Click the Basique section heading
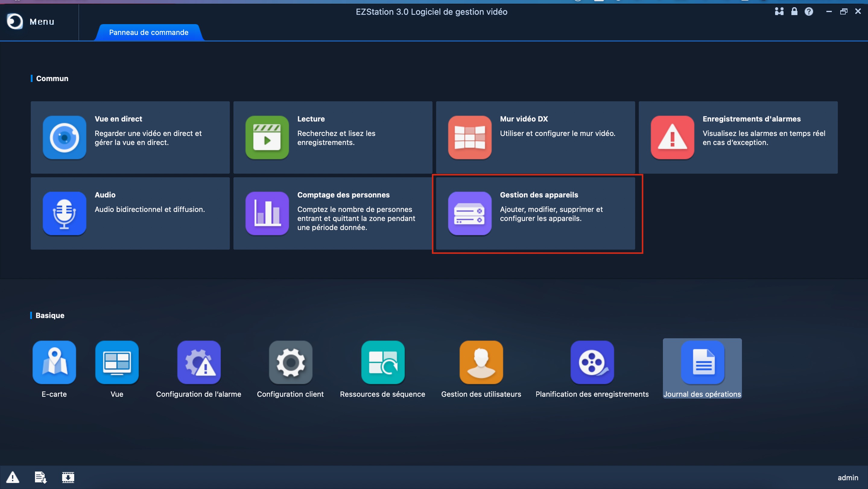 coord(50,315)
